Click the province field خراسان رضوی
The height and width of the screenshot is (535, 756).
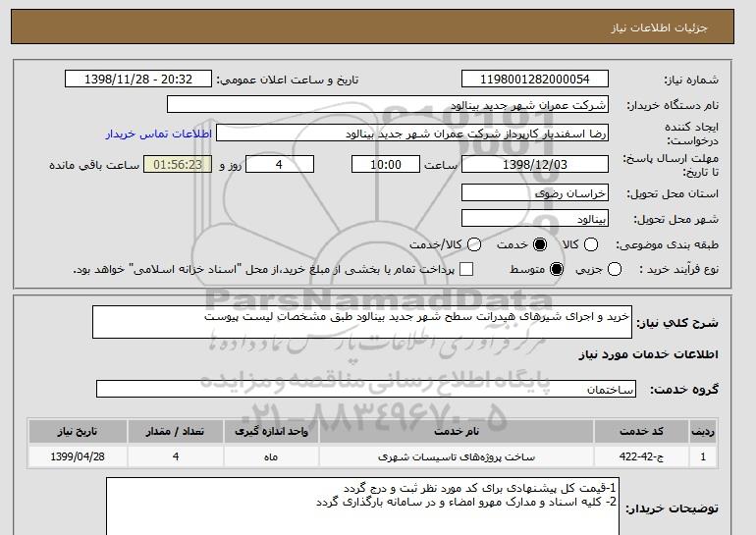(535, 192)
